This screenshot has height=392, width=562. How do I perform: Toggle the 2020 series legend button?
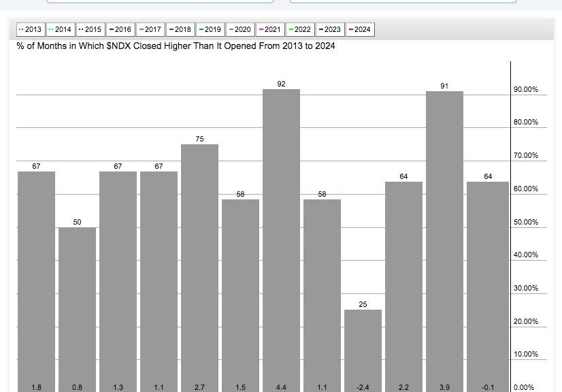240,29
